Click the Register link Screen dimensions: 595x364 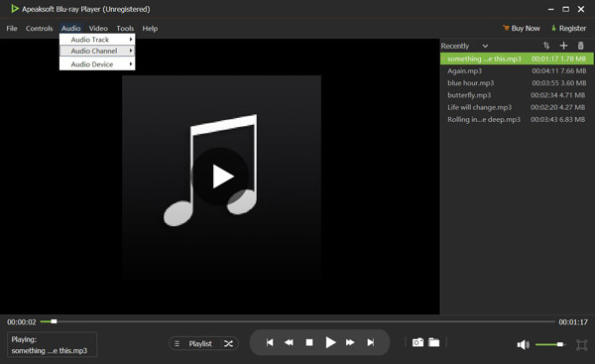coord(568,29)
